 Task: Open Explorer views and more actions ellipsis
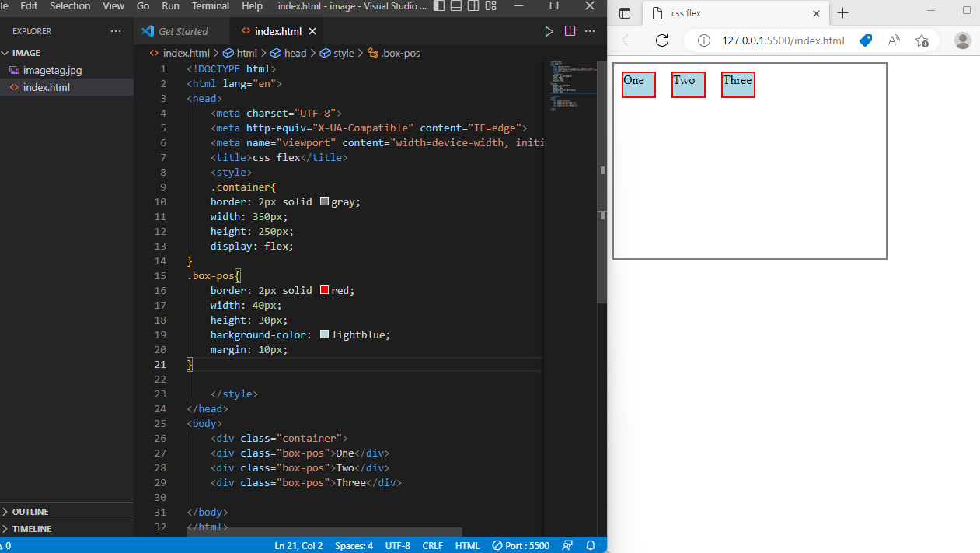point(116,31)
